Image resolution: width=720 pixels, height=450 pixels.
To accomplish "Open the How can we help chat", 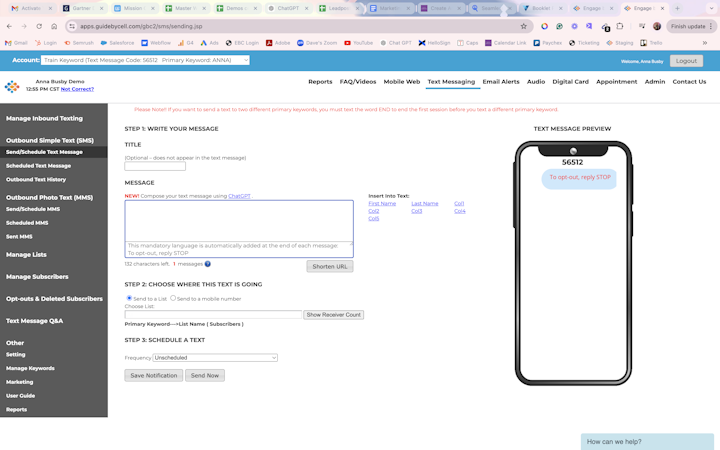I will click(647, 442).
